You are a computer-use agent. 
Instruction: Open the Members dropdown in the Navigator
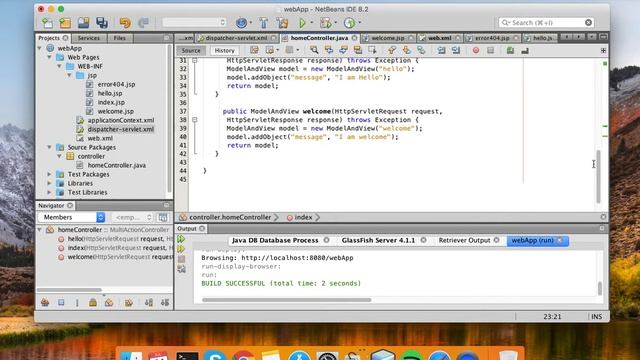pyautogui.click(x=72, y=217)
